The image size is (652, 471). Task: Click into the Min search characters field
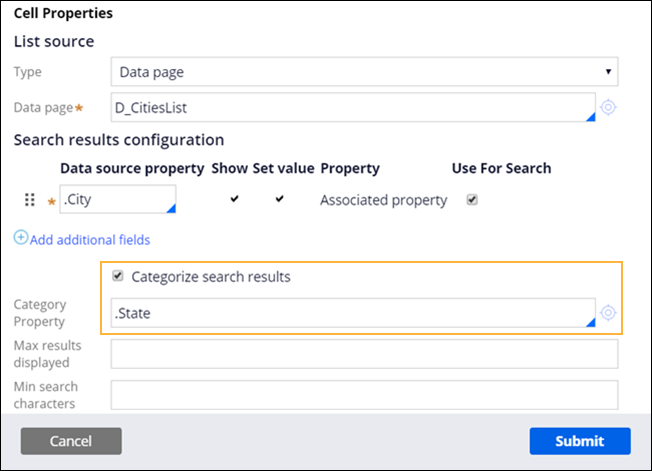pos(364,394)
